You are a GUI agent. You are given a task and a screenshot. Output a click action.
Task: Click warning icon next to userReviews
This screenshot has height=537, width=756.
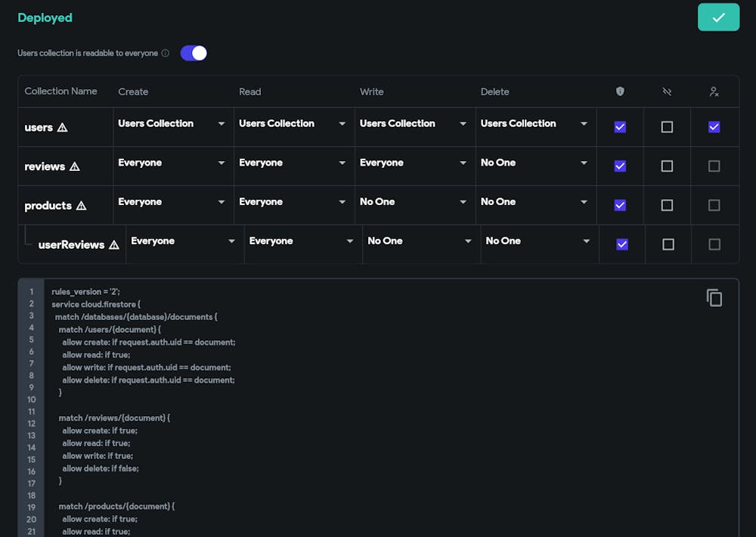pos(114,245)
